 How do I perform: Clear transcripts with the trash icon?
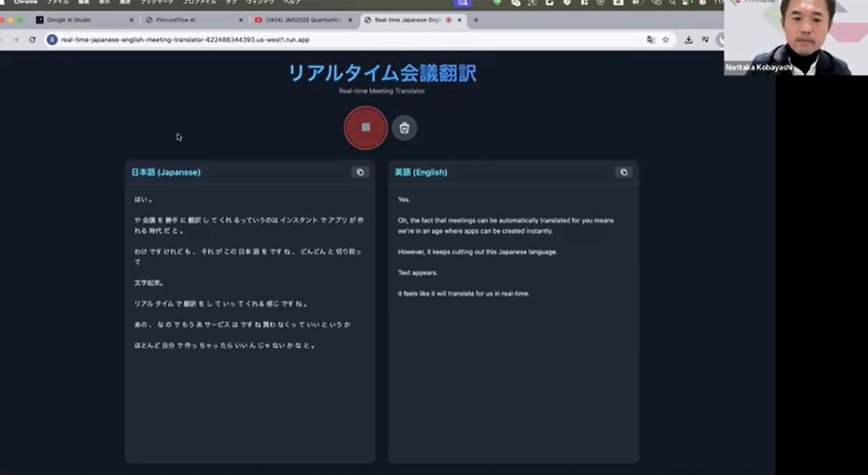404,128
